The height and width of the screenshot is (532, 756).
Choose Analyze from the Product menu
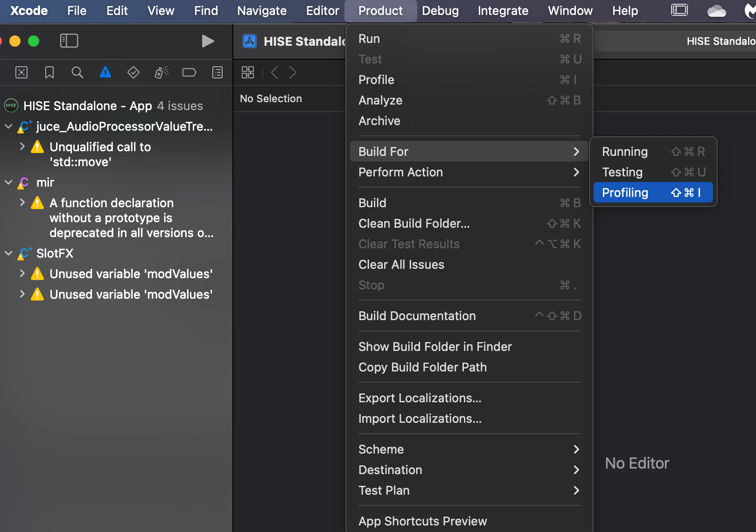tap(469, 100)
